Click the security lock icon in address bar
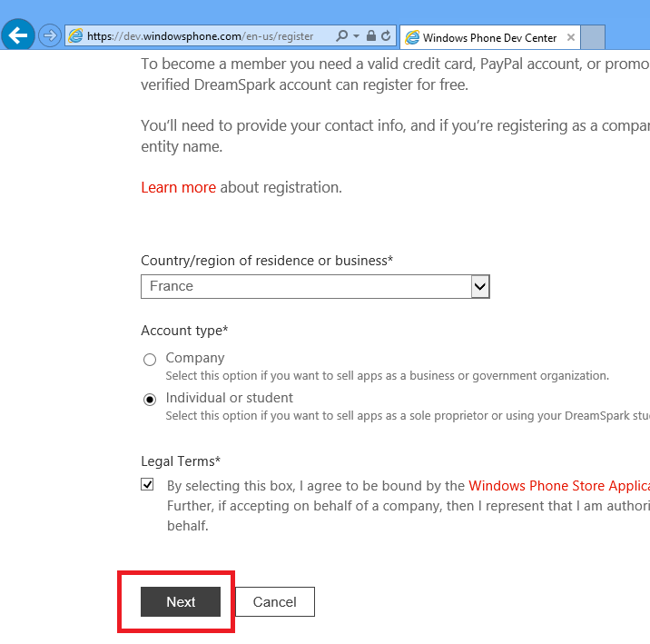The image size is (650, 644). (371, 36)
